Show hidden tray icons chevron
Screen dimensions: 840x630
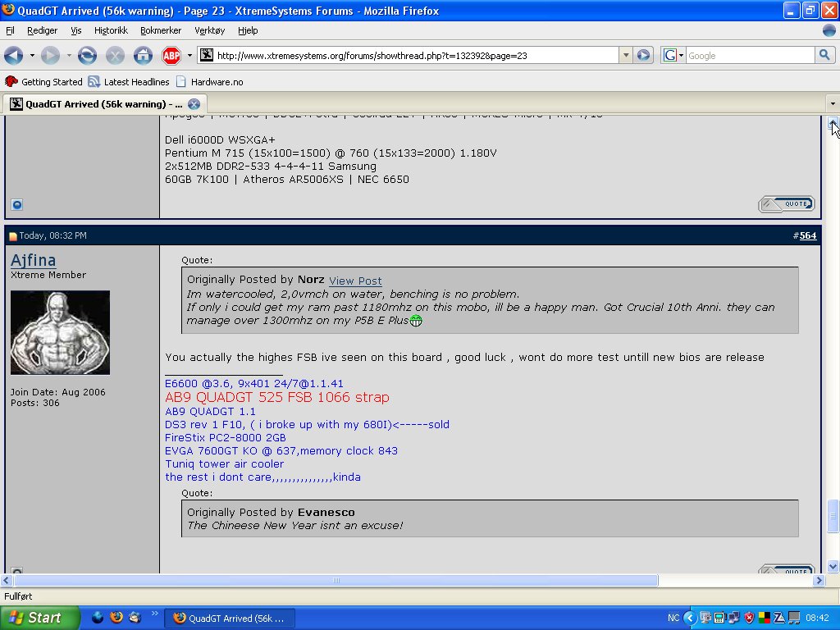(x=689, y=618)
